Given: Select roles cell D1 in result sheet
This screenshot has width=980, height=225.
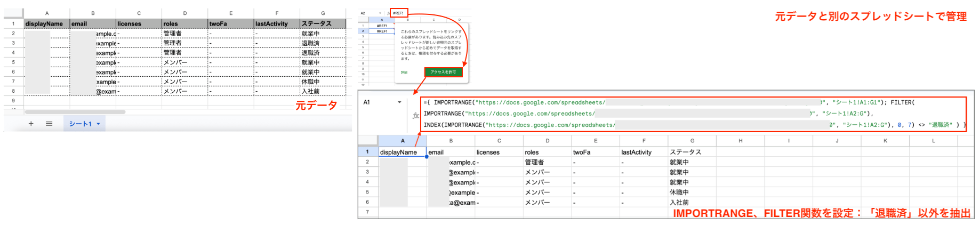Looking at the screenshot, I should (x=548, y=152).
